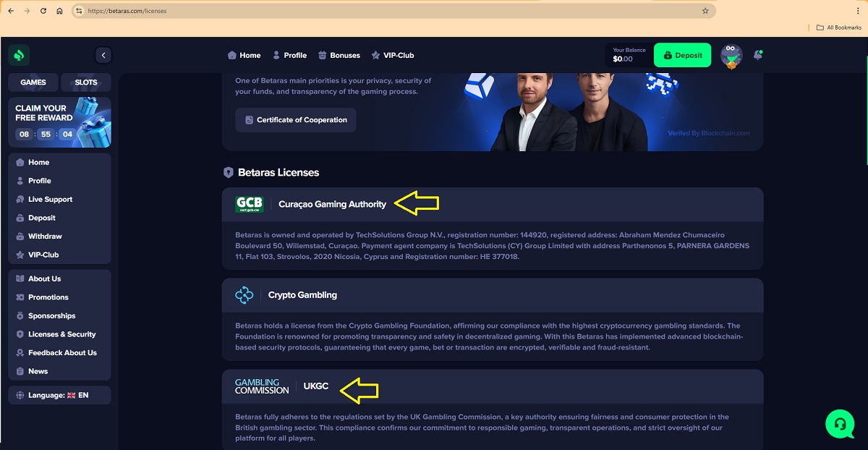Screen dimensions: 868x450
Task: Click the Gambling Commission logo
Action: click(x=262, y=386)
